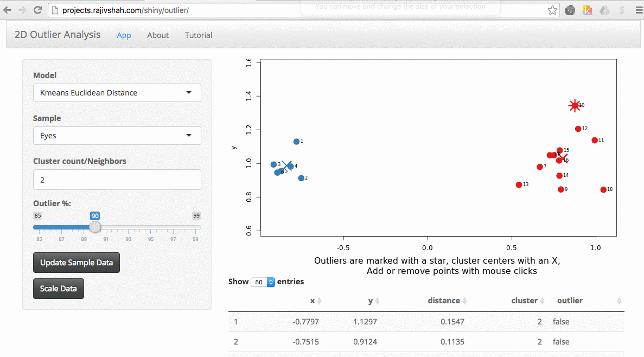Open the Model dropdown (Kmeans Euclidean Distance)
The width and height of the screenshot is (644, 357).
click(x=117, y=93)
